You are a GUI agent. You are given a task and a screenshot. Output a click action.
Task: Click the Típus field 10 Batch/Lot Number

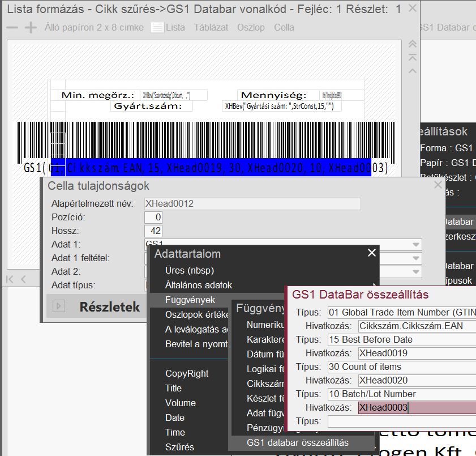pos(402,394)
